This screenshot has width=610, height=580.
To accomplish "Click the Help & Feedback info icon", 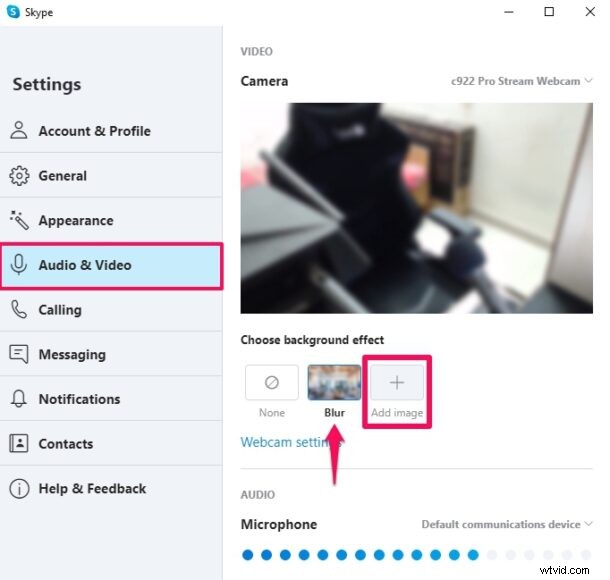I will tap(19, 488).
